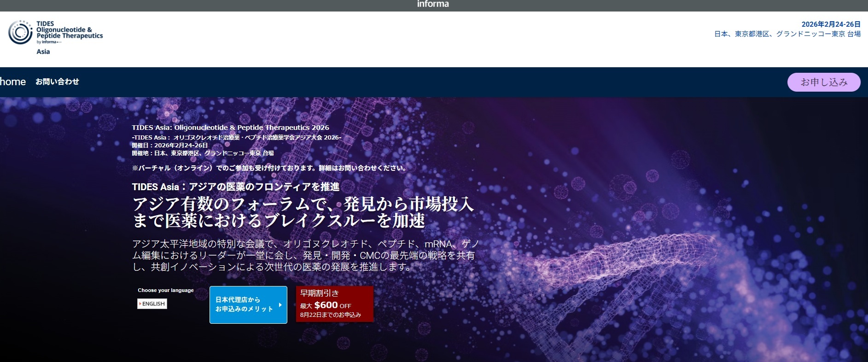Click the arrow on the 日本代理店 banner
The width and height of the screenshot is (868, 362).
click(280, 305)
